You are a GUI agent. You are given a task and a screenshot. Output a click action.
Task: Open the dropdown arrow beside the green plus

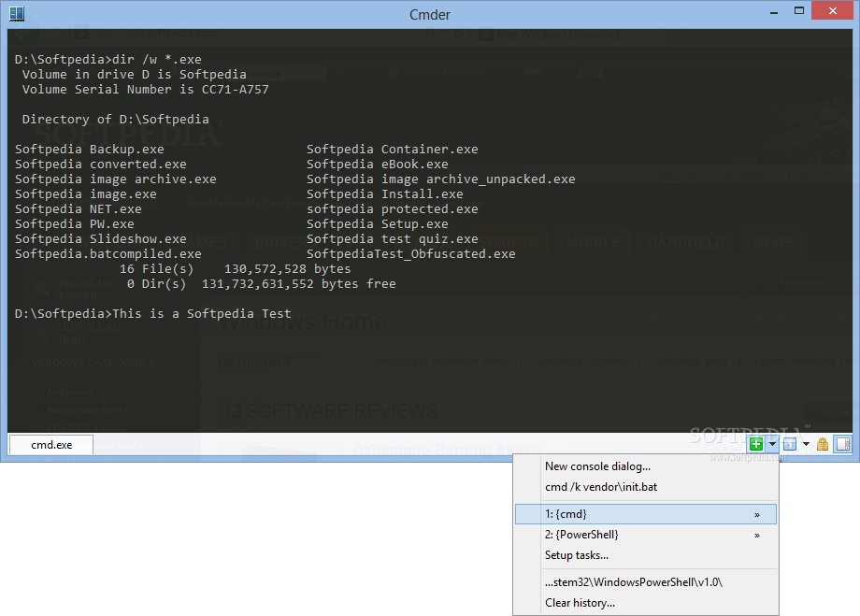(x=772, y=444)
